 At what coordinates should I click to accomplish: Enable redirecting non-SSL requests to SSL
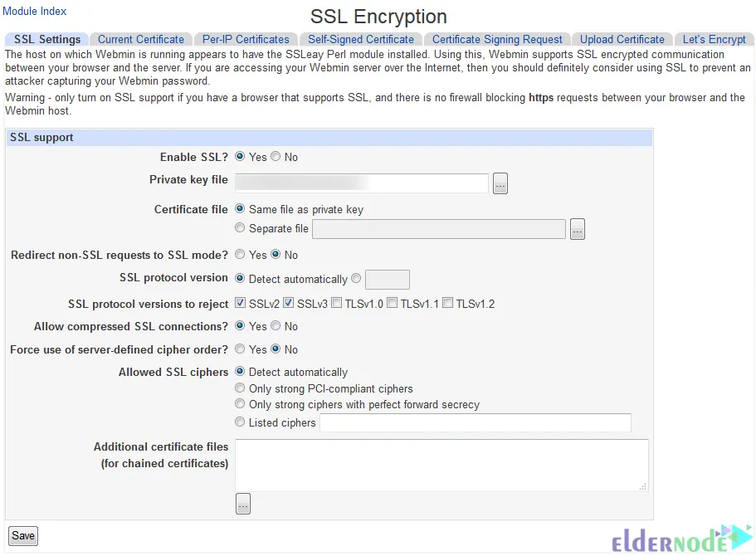pyautogui.click(x=240, y=254)
